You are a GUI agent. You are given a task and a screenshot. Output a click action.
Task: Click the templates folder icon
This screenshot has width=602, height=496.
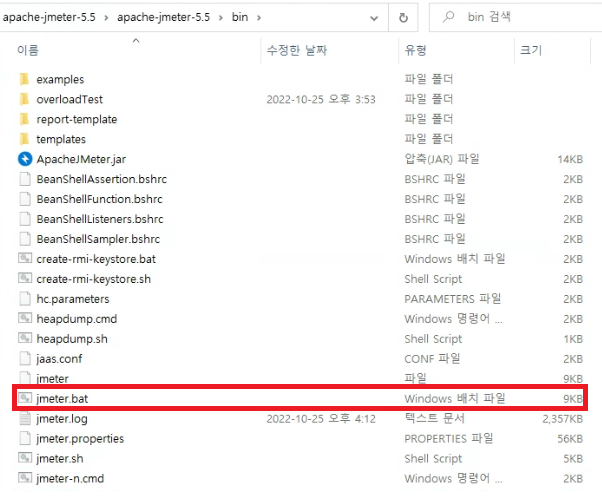(x=25, y=139)
